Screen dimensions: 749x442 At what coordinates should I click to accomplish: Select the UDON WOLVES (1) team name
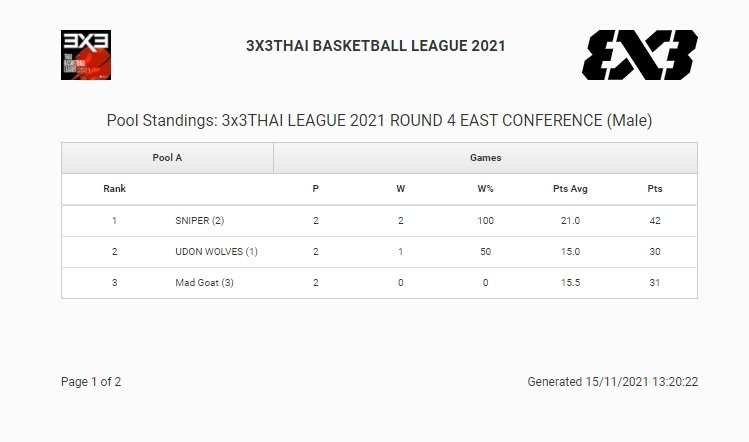tap(216, 252)
